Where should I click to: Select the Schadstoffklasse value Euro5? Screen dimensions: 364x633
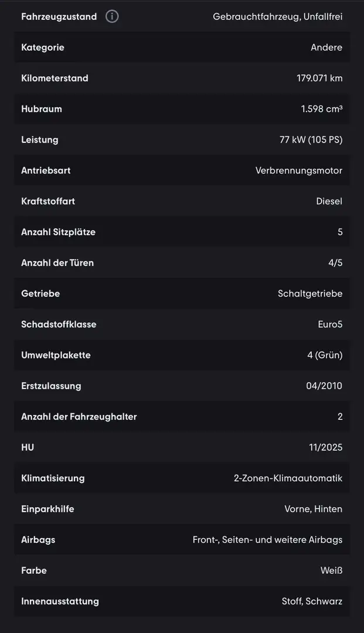point(329,325)
